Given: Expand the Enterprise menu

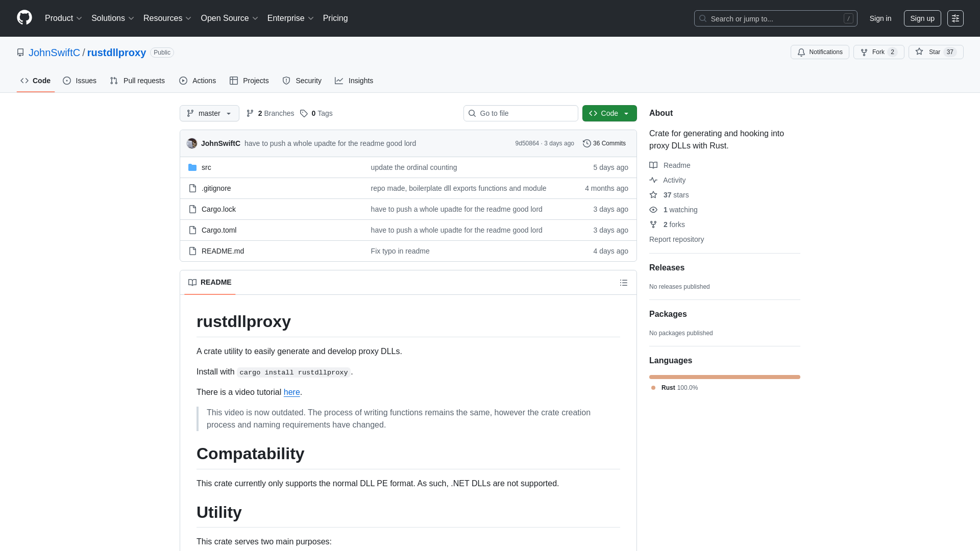Looking at the screenshot, I should 290,18.
